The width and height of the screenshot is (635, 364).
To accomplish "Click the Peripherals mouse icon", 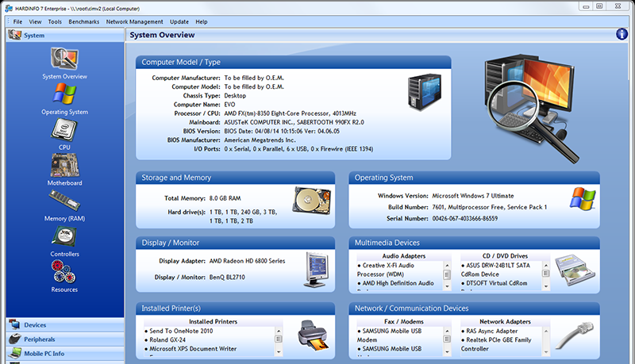I will point(14,339).
